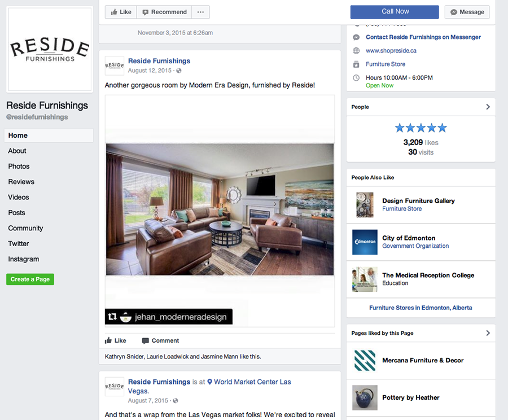The image size is (508, 420).
Task: Click the five-star rating display
Action: (421, 128)
